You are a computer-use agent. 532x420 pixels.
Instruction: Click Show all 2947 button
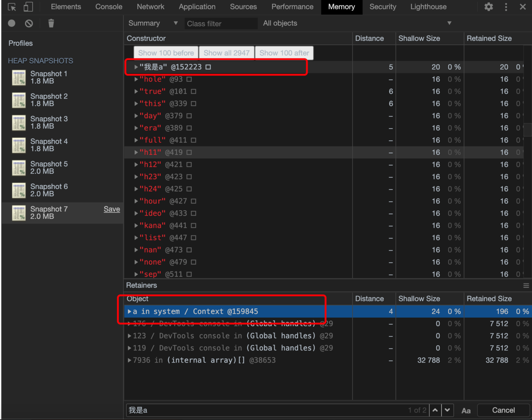[x=227, y=53]
